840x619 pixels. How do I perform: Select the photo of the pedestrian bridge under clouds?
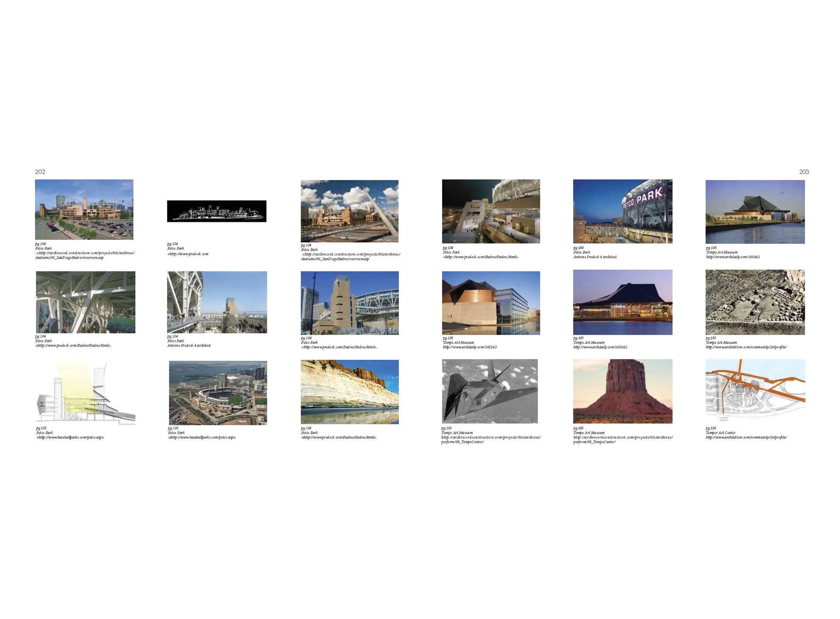pos(350,211)
